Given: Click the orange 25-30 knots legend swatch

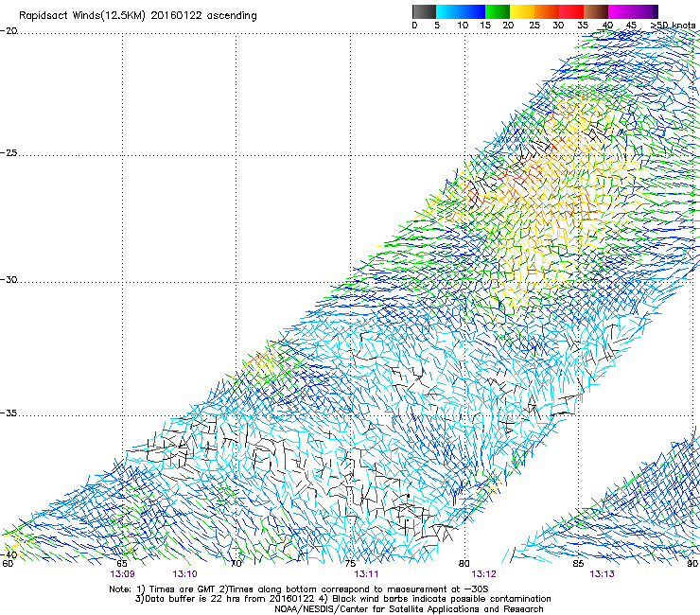Looking at the screenshot, I should click(x=547, y=11).
